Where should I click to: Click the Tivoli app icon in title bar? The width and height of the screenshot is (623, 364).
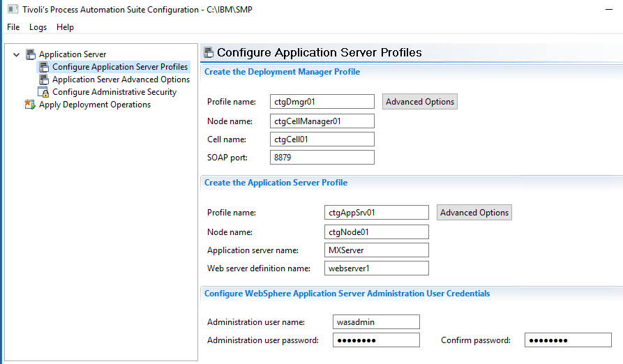pos(13,9)
